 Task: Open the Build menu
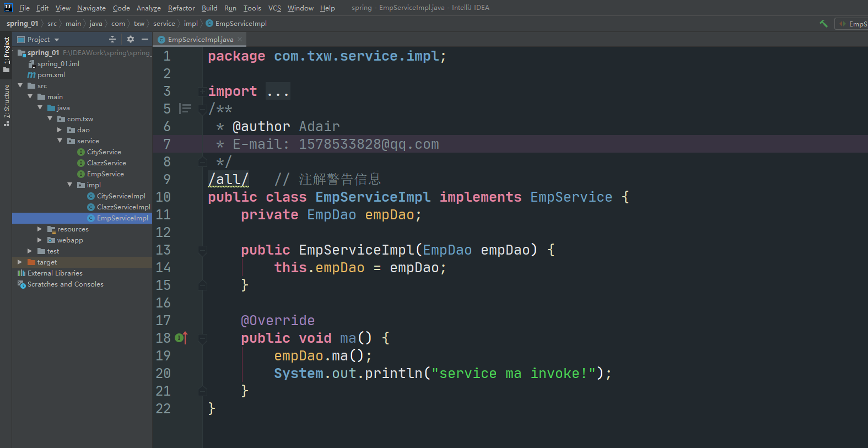click(209, 8)
